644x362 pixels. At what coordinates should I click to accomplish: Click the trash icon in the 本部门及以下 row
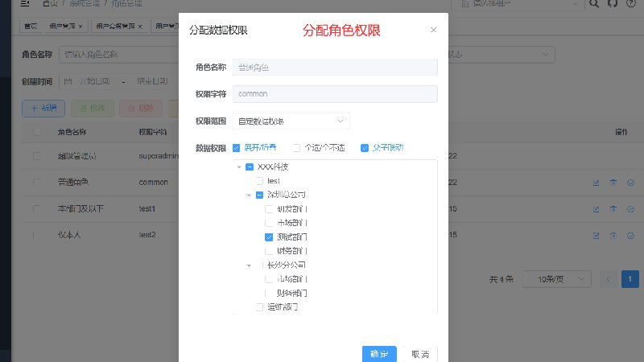pos(613,209)
